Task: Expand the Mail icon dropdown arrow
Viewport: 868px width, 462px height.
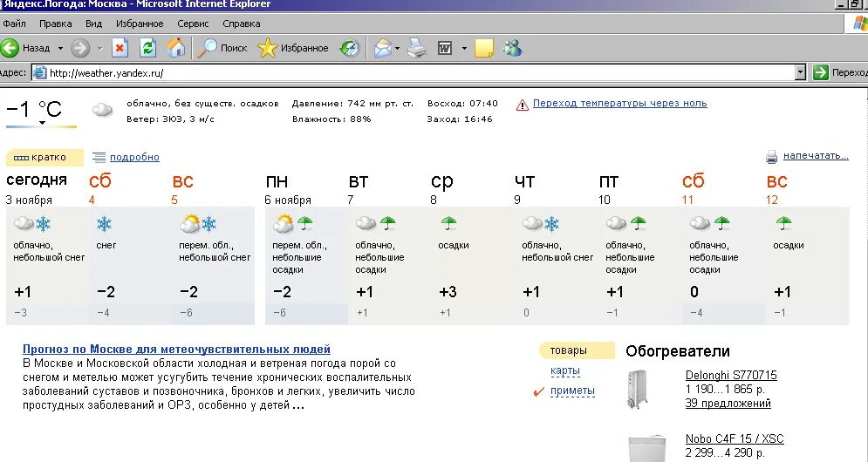Action: point(398,49)
